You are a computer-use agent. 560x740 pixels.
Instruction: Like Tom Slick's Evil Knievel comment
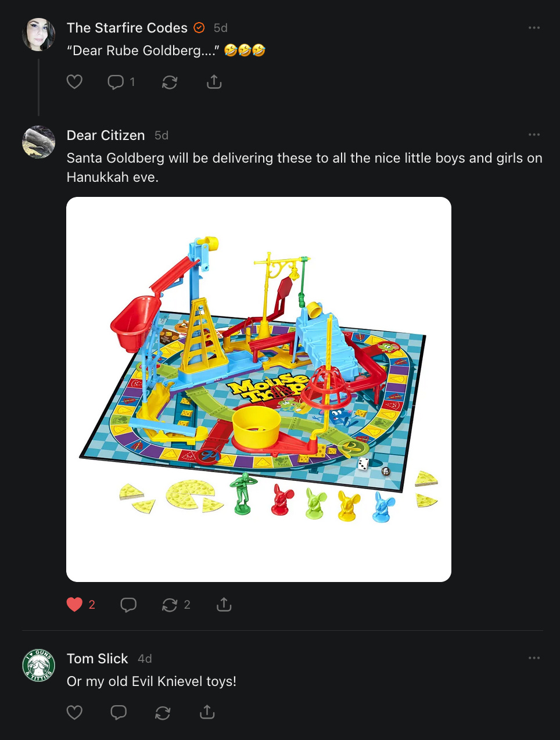click(74, 712)
